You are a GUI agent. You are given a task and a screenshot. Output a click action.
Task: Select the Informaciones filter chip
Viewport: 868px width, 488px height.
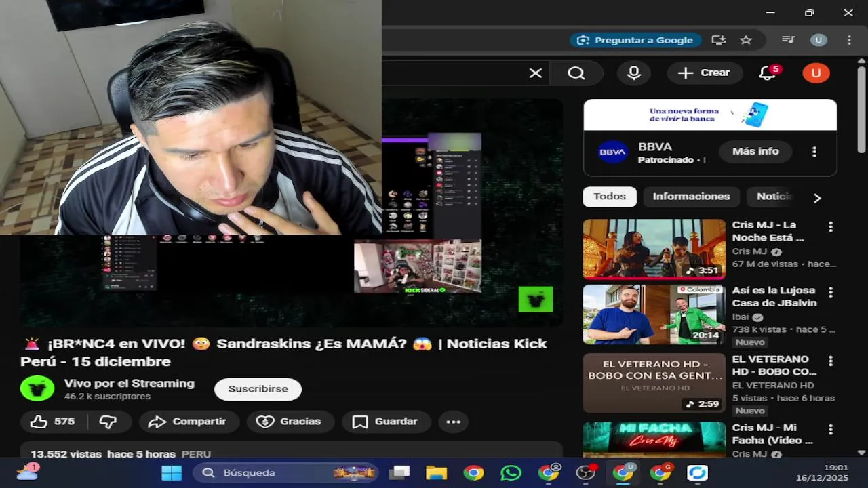tap(691, 197)
